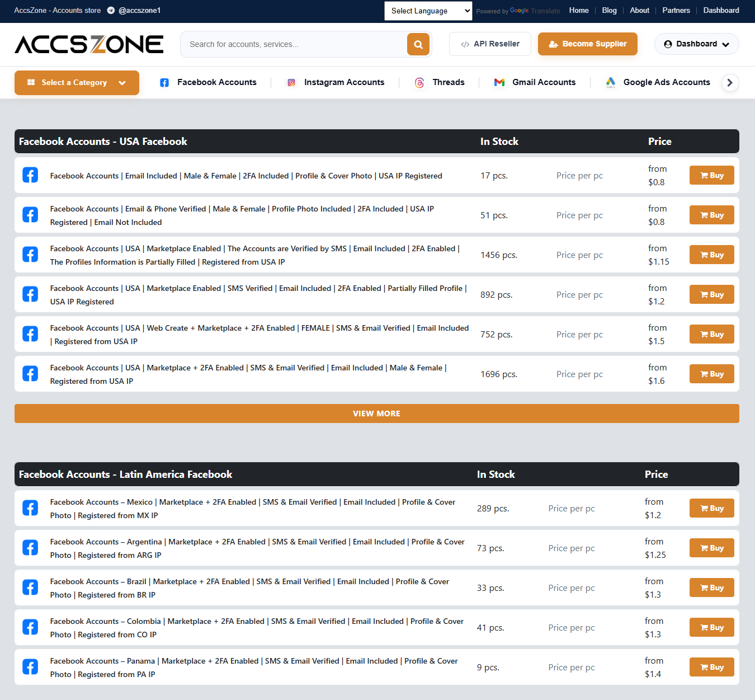Image resolution: width=755 pixels, height=700 pixels.
Task: Open the Panama Marketplace listing title
Action: pyautogui.click(x=254, y=668)
